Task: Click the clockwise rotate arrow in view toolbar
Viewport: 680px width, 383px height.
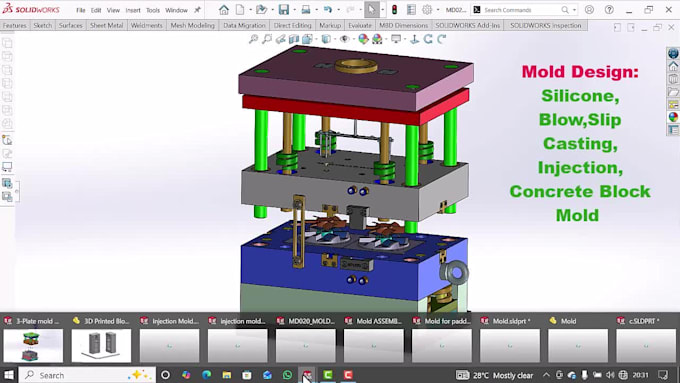Action: [441, 39]
